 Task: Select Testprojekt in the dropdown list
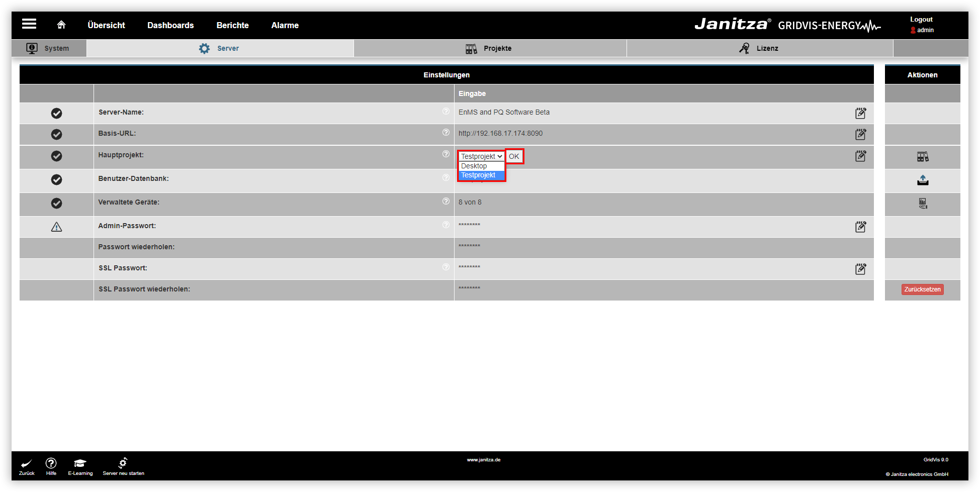click(x=478, y=175)
